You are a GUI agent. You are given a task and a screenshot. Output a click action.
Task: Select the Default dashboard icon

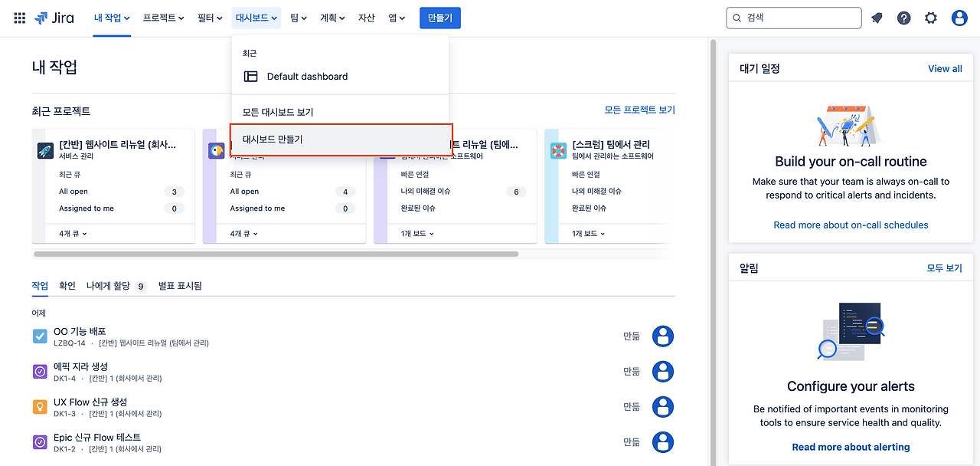[250, 76]
